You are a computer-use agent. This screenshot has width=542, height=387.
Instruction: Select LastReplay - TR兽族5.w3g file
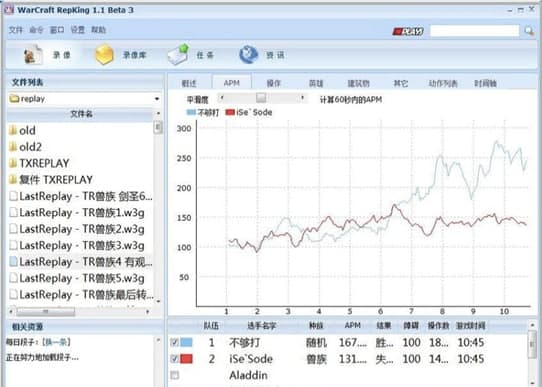(x=77, y=278)
